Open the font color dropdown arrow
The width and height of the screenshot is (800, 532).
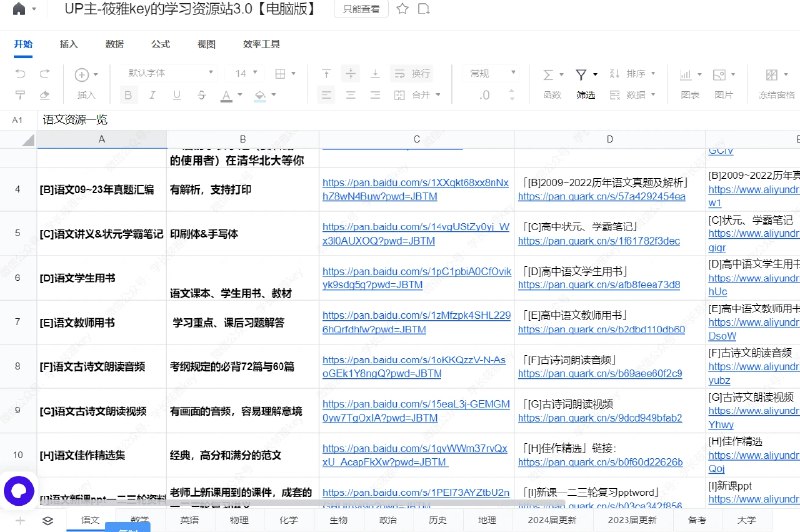[240, 95]
